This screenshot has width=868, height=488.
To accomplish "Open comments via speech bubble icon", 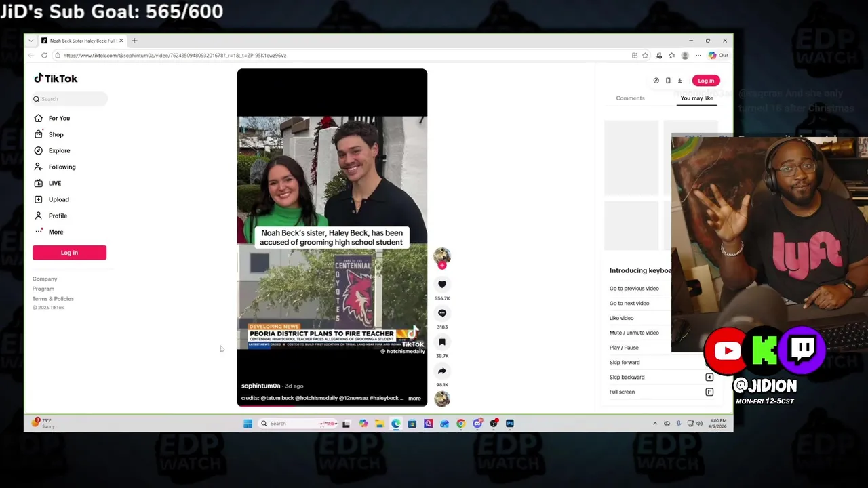I will coord(442,313).
